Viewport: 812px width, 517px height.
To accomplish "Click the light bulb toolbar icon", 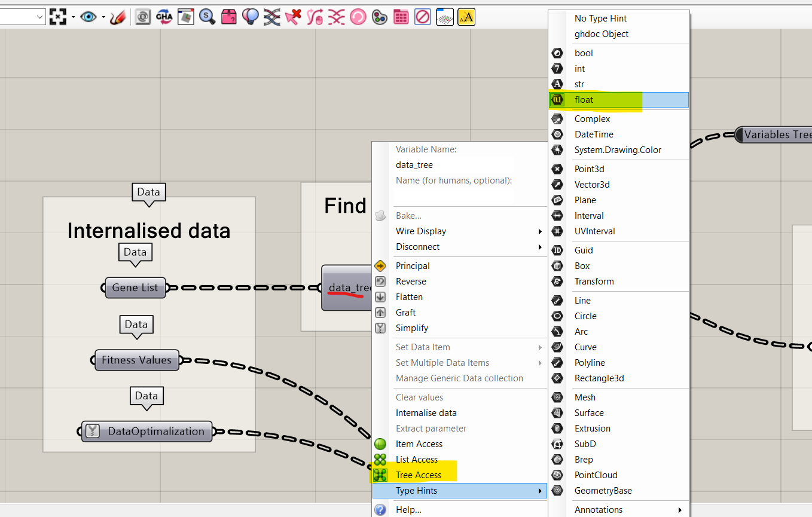I will (250, 17).
